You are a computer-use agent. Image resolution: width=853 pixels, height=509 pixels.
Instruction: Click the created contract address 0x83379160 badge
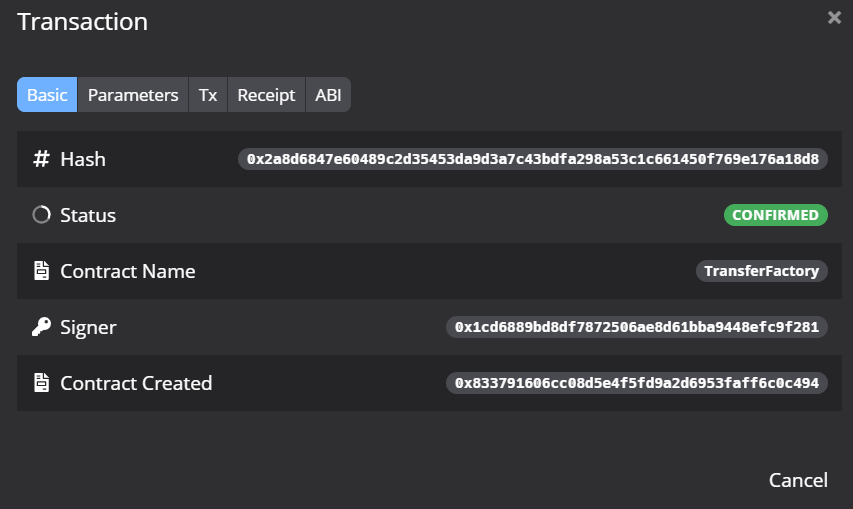point(637,383)
